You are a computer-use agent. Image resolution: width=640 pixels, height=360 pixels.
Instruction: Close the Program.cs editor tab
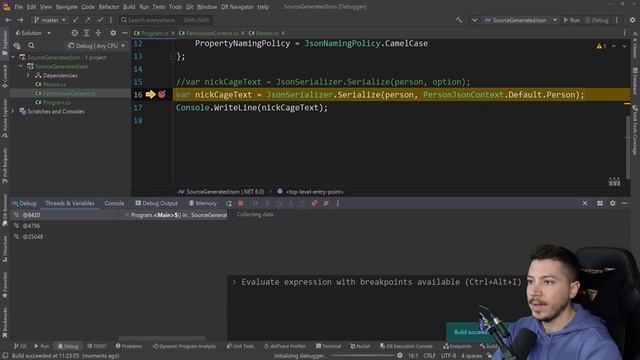point(173,33)
